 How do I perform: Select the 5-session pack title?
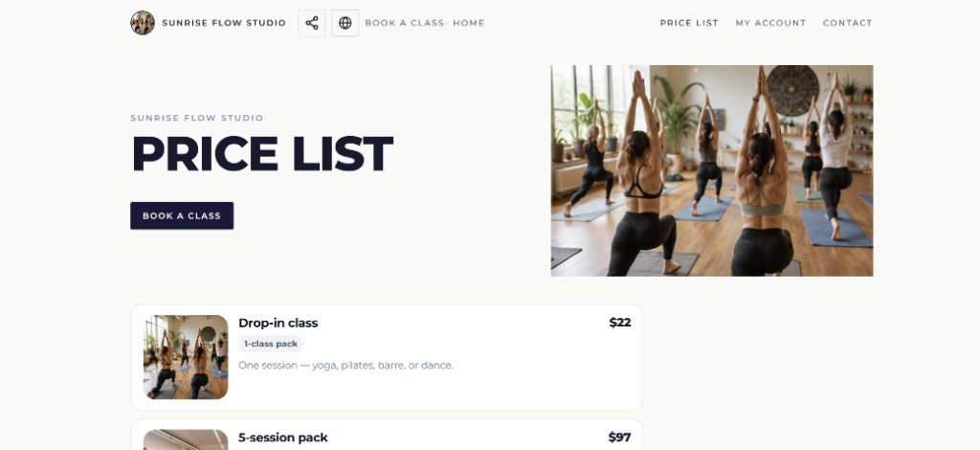click(282, 438)
